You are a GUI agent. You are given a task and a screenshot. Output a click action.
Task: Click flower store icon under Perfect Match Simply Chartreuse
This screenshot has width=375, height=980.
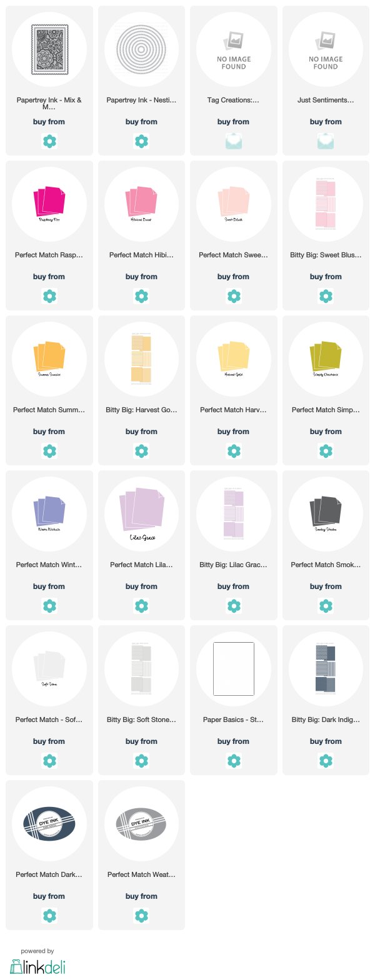click(326, 451)
